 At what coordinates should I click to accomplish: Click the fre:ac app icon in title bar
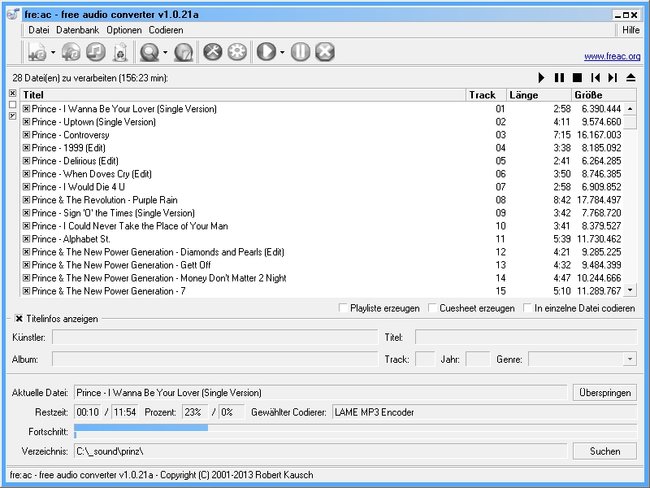13,14
